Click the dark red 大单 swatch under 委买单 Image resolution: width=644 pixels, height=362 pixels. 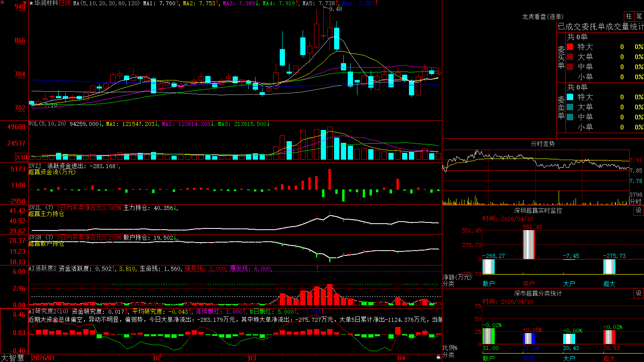[x=570, y=57]
